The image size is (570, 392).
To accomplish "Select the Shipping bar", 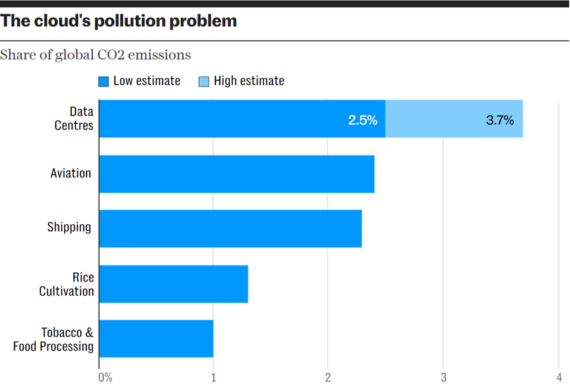I will point(230,229).
